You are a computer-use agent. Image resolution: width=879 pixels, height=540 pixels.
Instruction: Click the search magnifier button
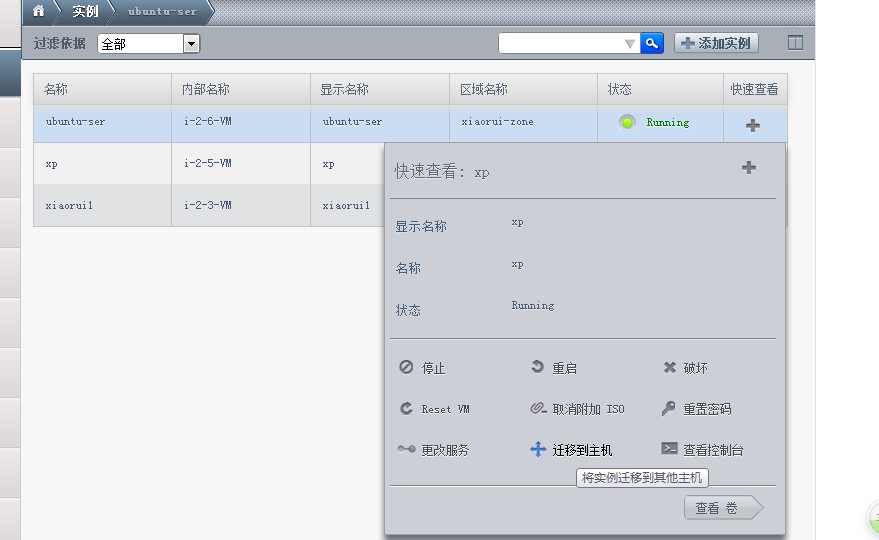[652, 43]
